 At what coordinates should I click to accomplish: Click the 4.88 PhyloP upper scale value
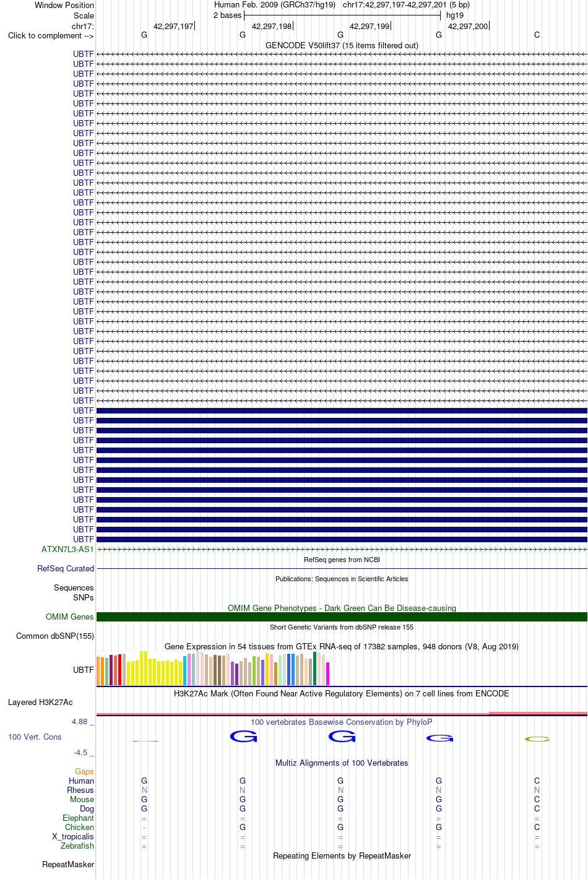click(x=79, y=722)
